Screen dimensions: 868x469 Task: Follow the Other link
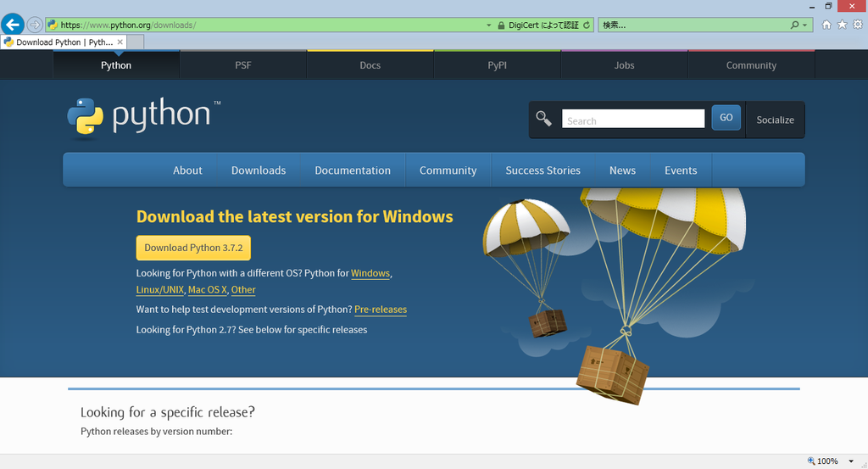click(x=243, y=289)
